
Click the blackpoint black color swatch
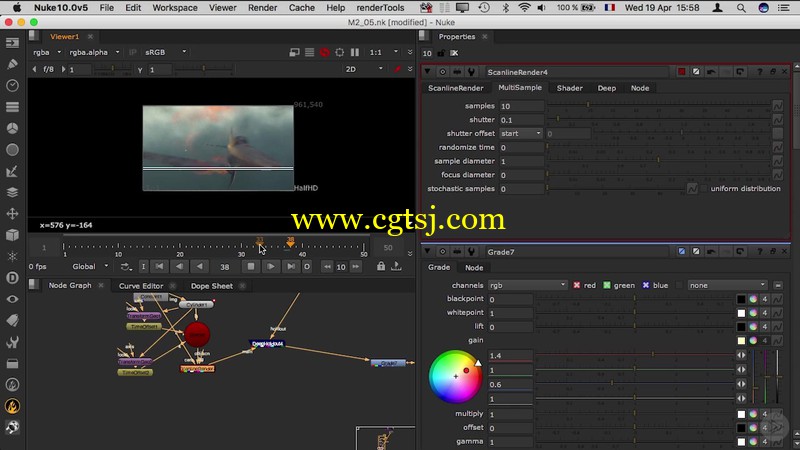pos(741,299)
